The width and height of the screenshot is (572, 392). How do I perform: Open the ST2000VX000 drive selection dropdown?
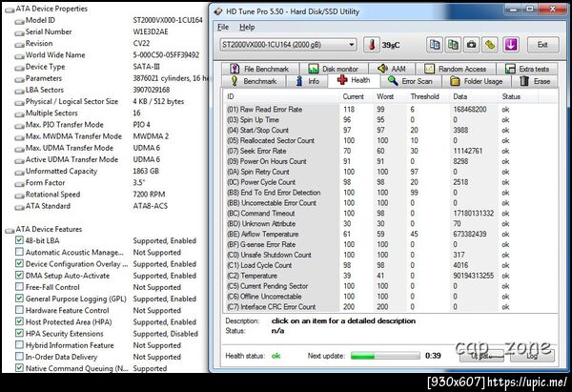tap(288, 45)
